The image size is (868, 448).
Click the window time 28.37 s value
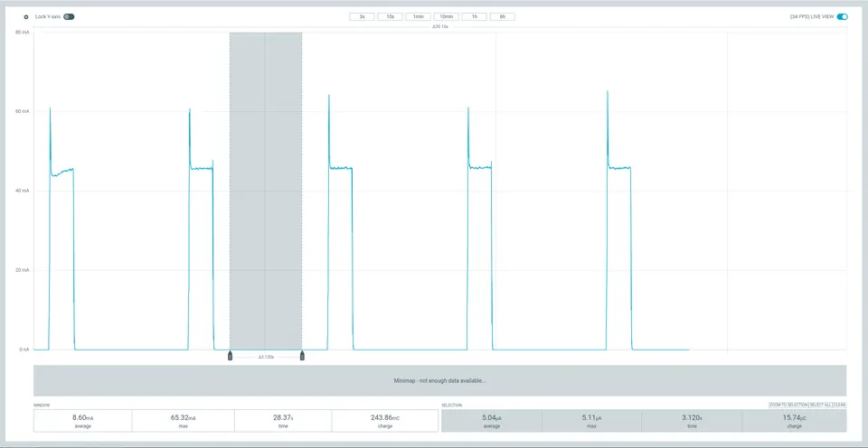coord(283,418)
